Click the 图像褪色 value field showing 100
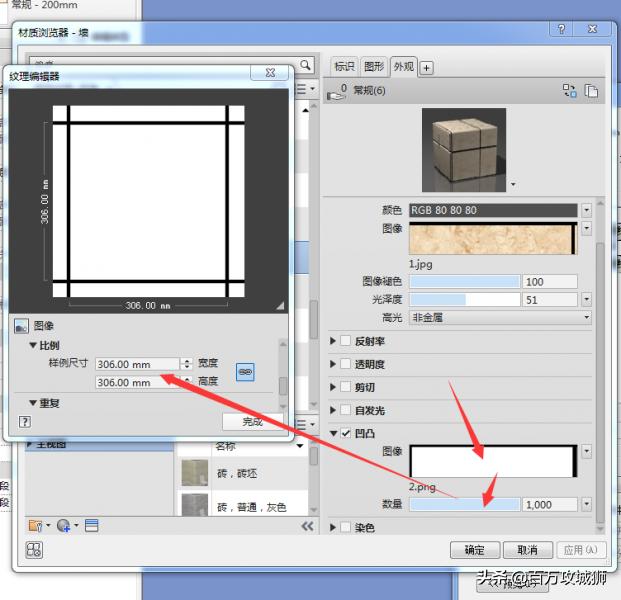The height and width of the screenshot is (600, 621). [550, 282]
